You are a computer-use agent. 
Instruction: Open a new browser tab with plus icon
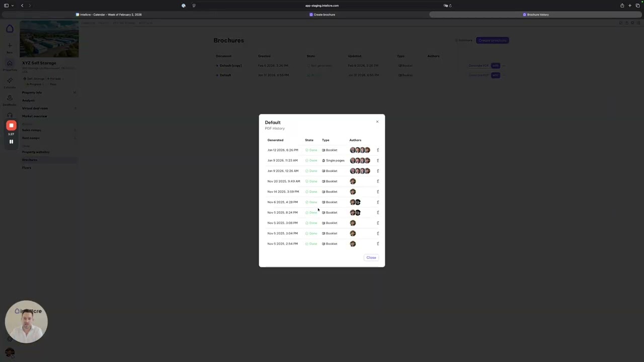click(630, 6)
